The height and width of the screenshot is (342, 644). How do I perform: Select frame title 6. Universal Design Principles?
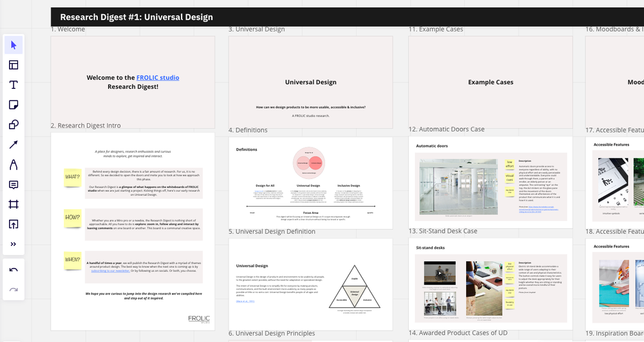pos(272,334)
